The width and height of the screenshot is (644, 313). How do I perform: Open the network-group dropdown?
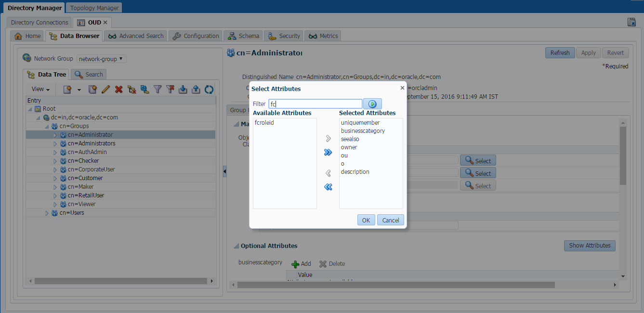(102, 59)
